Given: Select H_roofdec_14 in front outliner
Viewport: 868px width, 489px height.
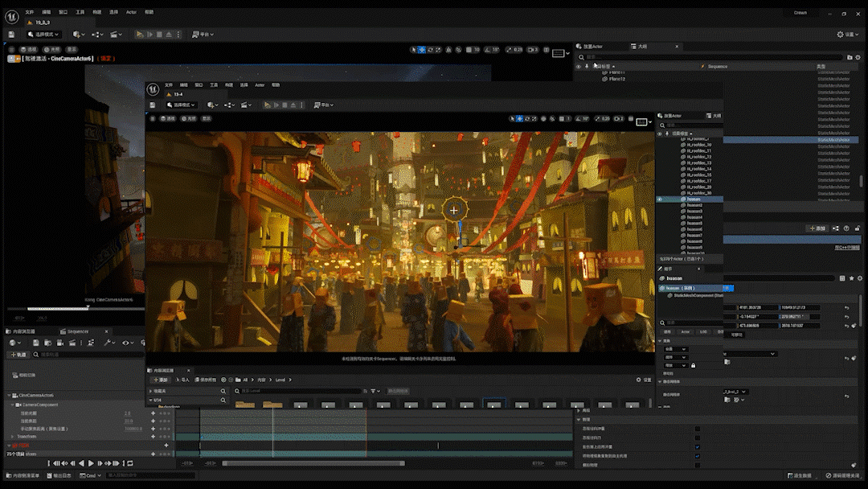Looking at the screenshot, I should click(x=698, y=169).
